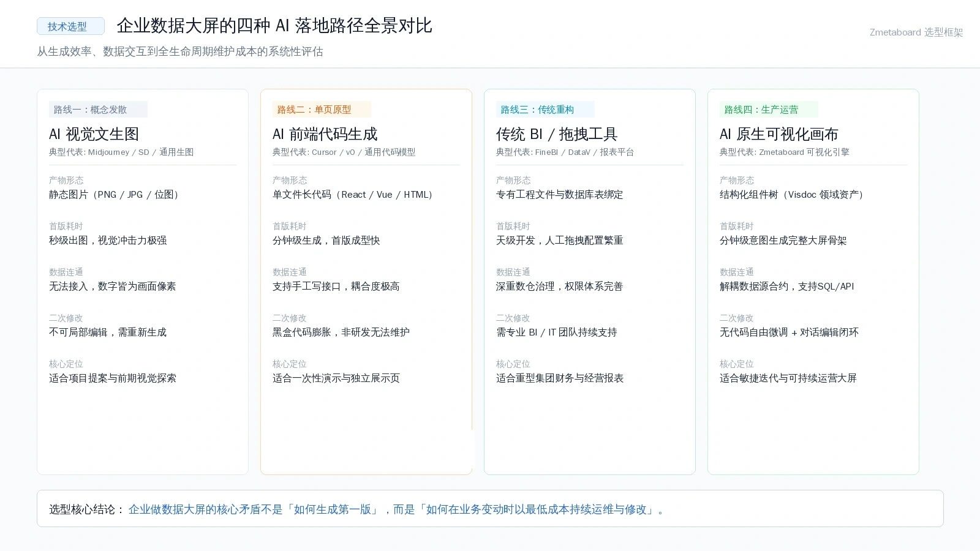Select 结构化组件树（Visdoc 领域资产）
This screenshot has width=980, height=551.
(793, 195)
